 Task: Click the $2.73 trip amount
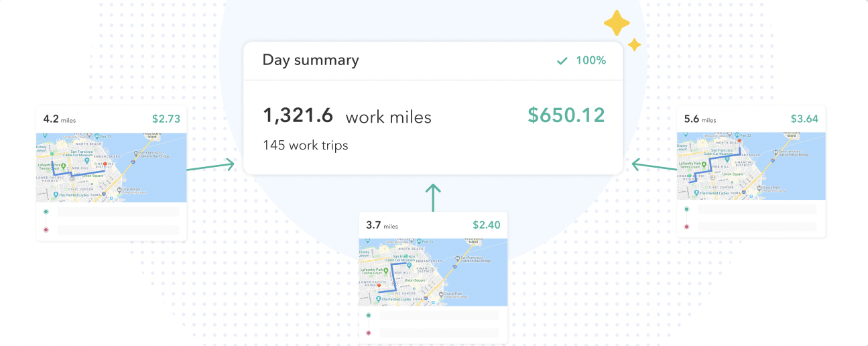click(x=166, y=119)
